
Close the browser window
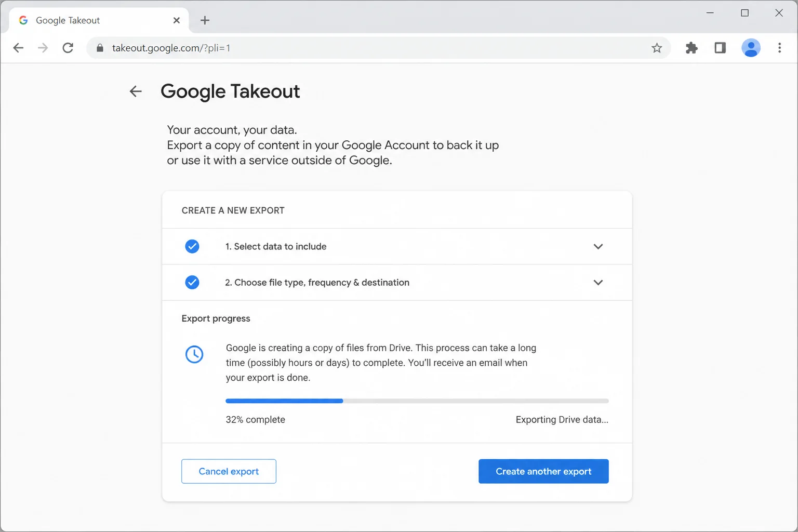click(779, 13)
